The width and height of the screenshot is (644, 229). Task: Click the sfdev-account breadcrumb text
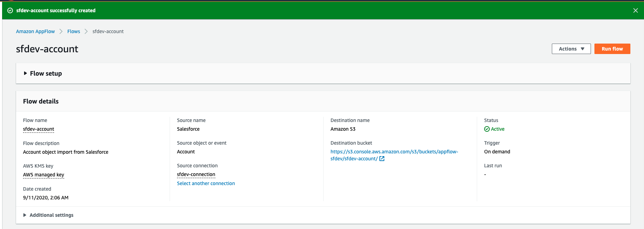tap(108, 31)
